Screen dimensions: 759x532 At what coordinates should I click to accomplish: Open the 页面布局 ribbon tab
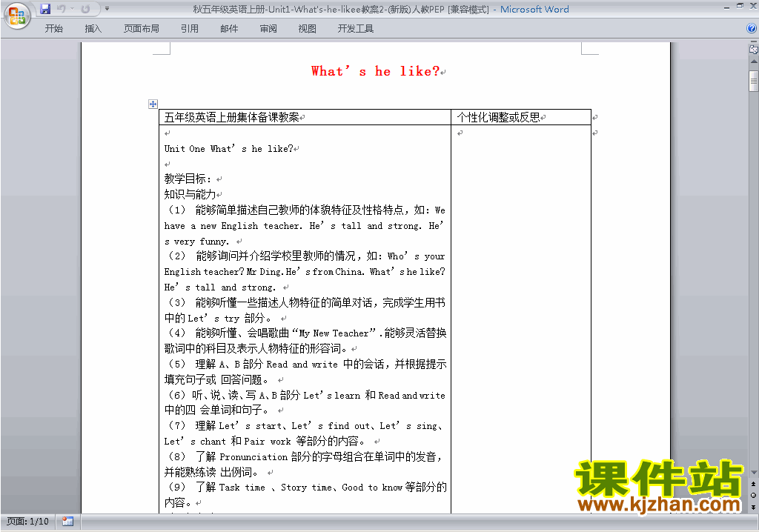pyautogui.click(x=142, y=29)
